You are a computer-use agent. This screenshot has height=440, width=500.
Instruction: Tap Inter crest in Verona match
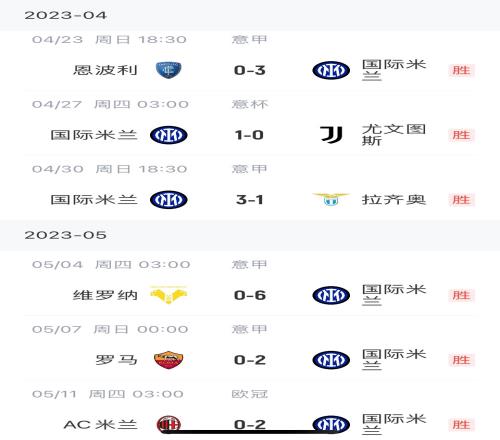point(331,295)
